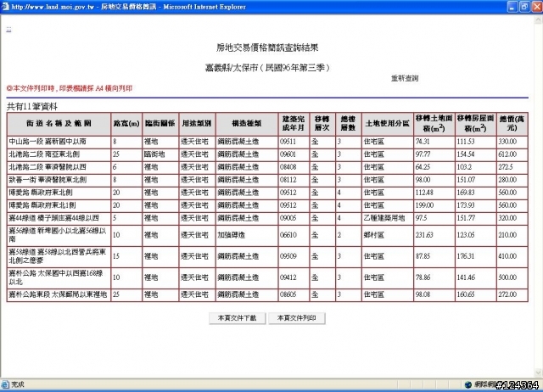Click the land area value 87.85
This screenshot has height=392, width=543.
coord(423,256)
